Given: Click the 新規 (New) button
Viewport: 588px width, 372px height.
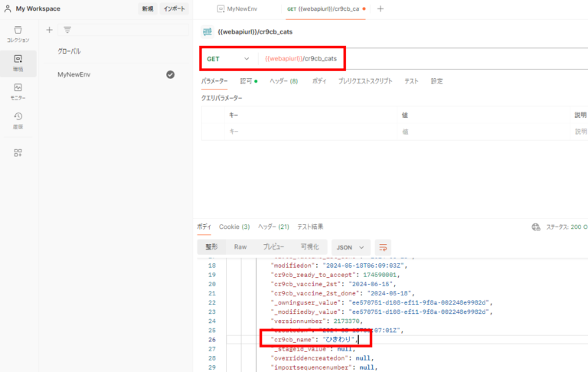Looking at the screenshot, I should (x=147, y=9).
